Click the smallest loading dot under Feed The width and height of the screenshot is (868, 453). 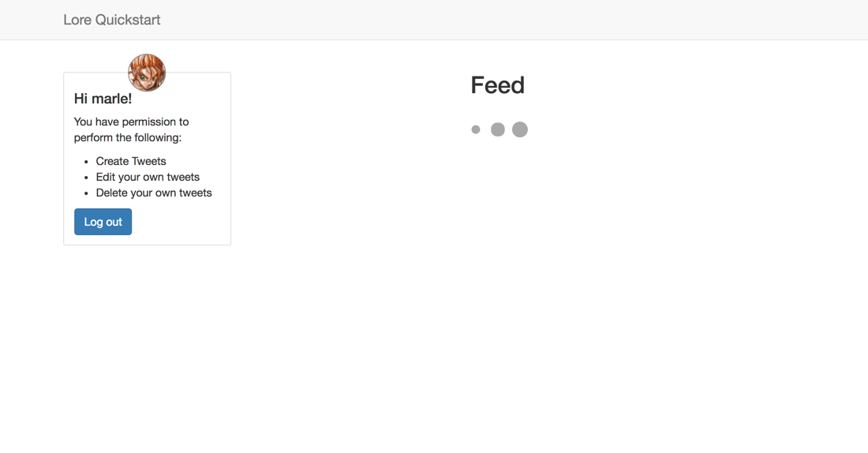click(x=476, y=129)
